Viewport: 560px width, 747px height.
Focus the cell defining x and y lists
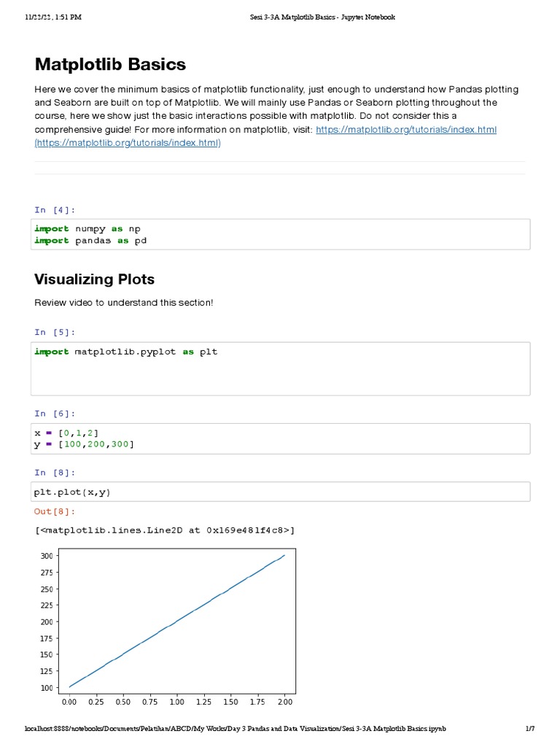coord(280,438)
